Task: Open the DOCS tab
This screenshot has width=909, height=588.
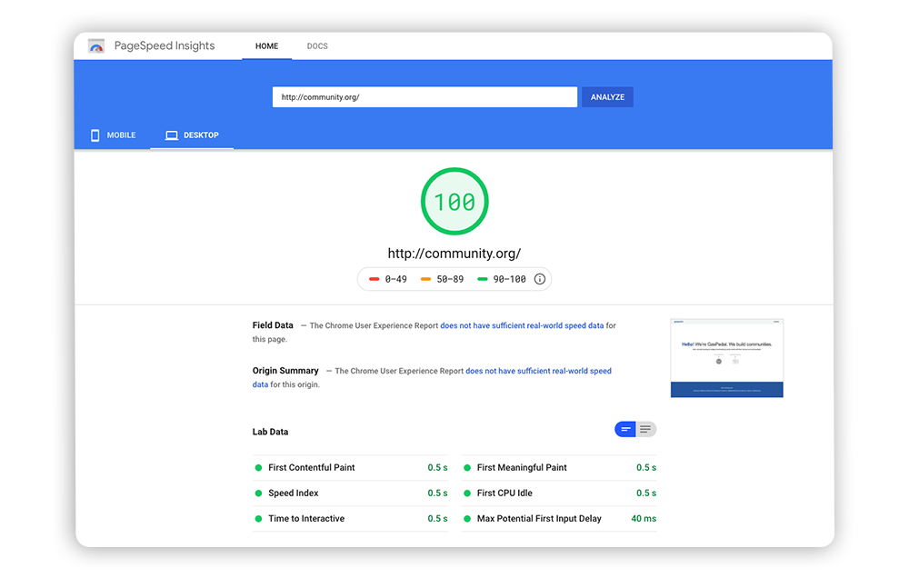Action: pyautogui.click(x=317, y=45)
